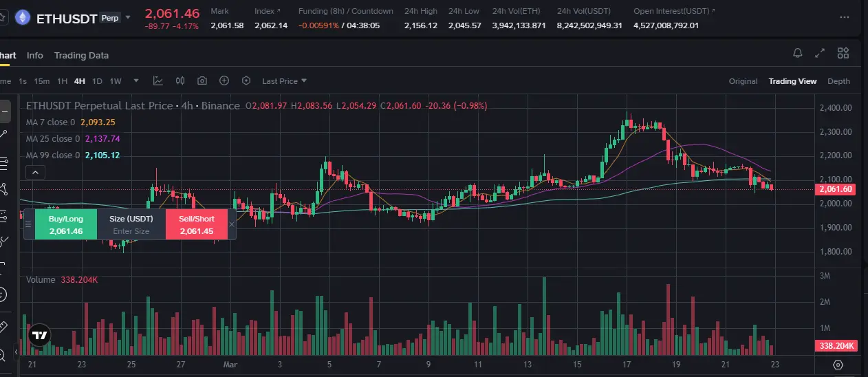Click the quick order panel drag handle
This screenshot has height=377, width=868.
click(29, 224)
